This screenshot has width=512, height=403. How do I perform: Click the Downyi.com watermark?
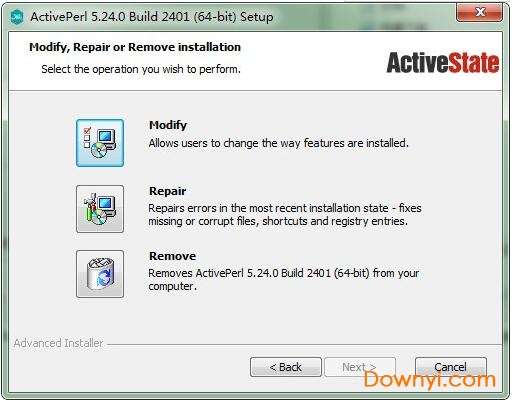(430, 380)
